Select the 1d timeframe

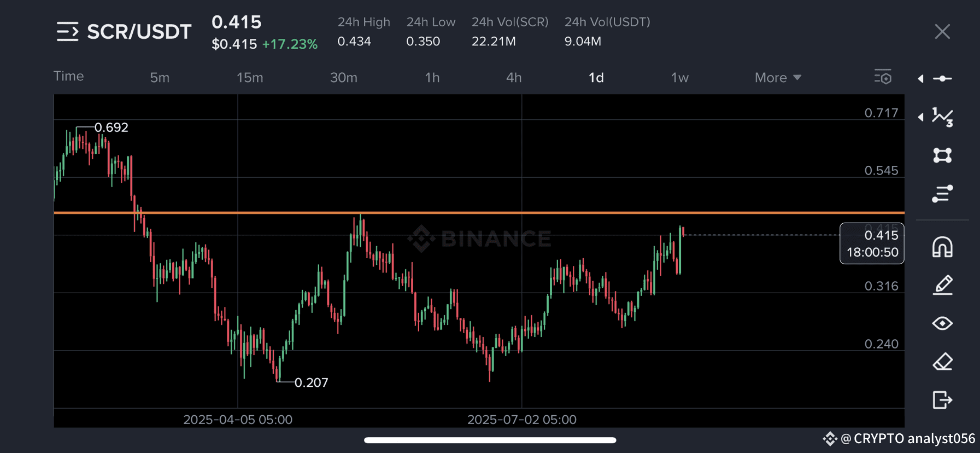[x=596, y=78]
